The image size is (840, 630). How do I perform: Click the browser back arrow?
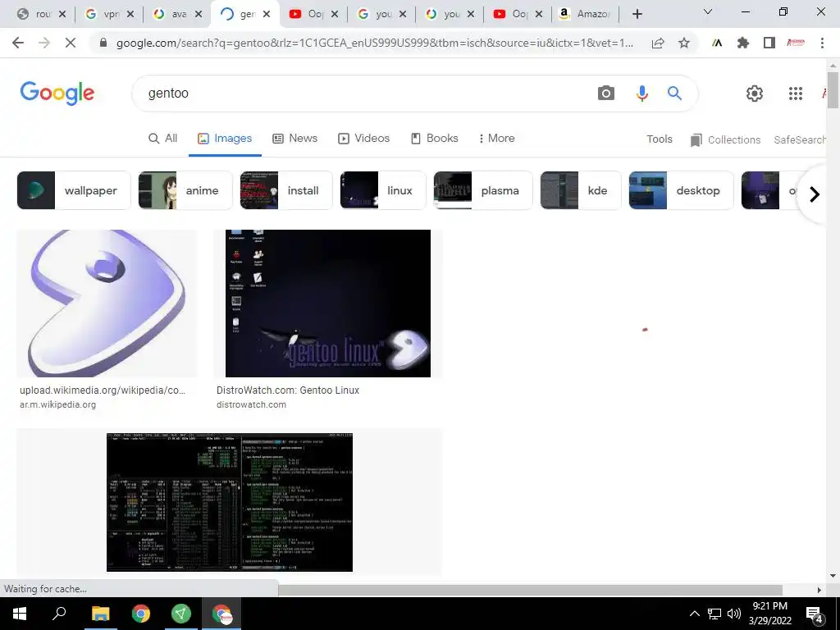[18, 43]
